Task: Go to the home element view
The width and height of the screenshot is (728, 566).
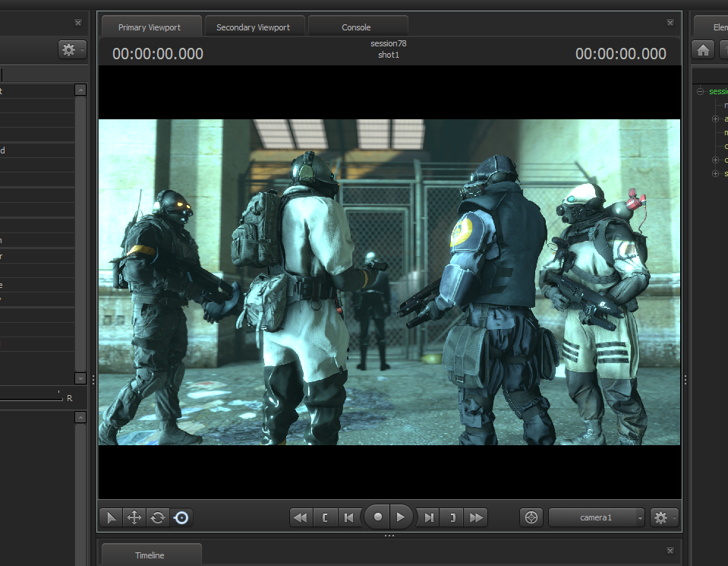Action: (x=703, y=49)
